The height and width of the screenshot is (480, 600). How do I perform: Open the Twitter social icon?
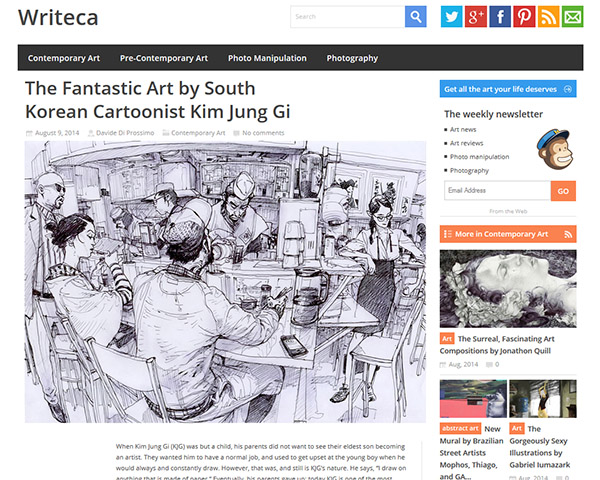coord(452,16)
